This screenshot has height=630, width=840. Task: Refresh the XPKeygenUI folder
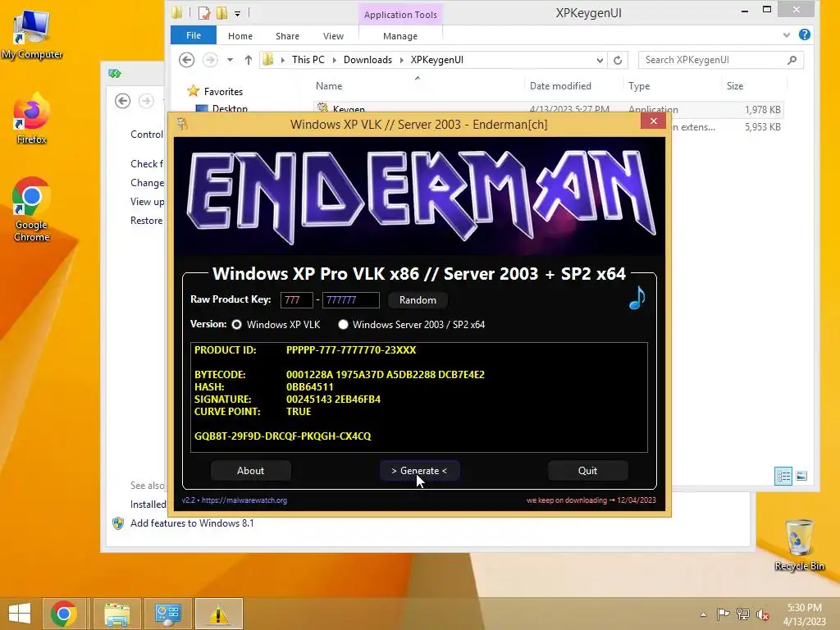(618, 60)
